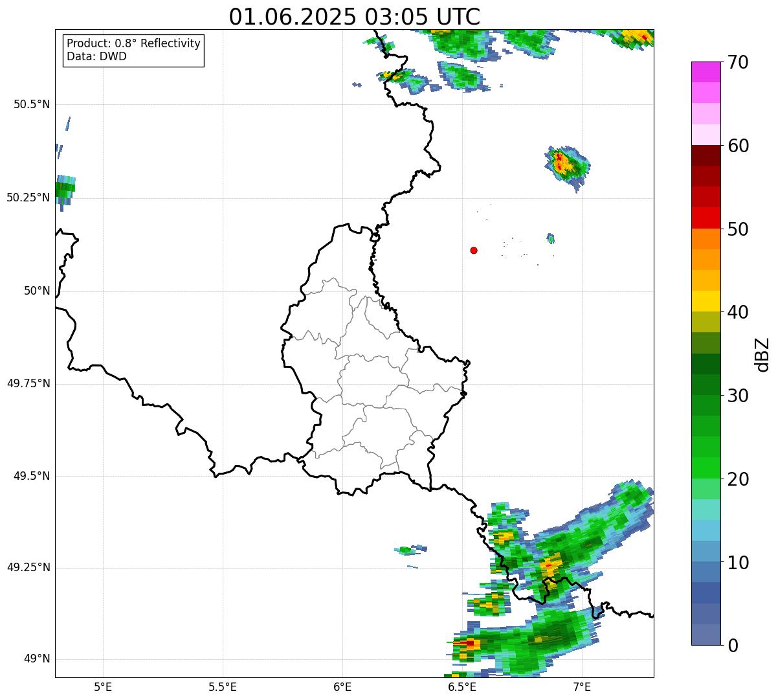Click the colorbar tick label '30'
778x700 pixels.
tap(737, 396)
